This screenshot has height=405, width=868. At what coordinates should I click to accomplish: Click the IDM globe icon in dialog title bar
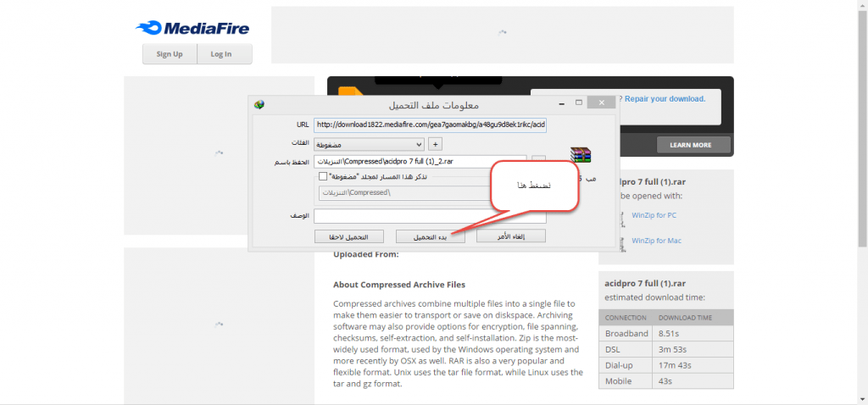coord(259,104)
